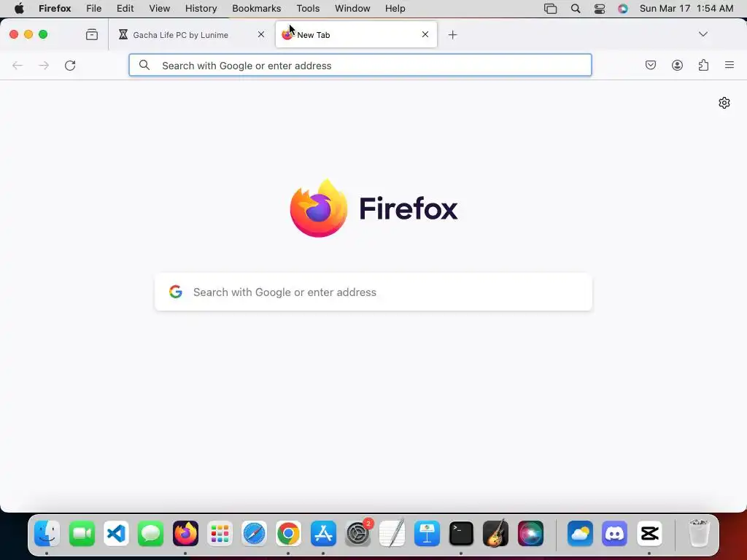Launch Discord from the Dock
The height and width of the screenshot is (560, 747).
click(x=614, y=533)
